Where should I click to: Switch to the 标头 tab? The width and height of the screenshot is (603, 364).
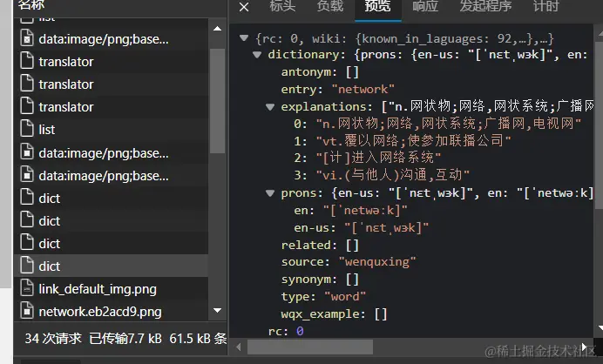tap(282, 6)
